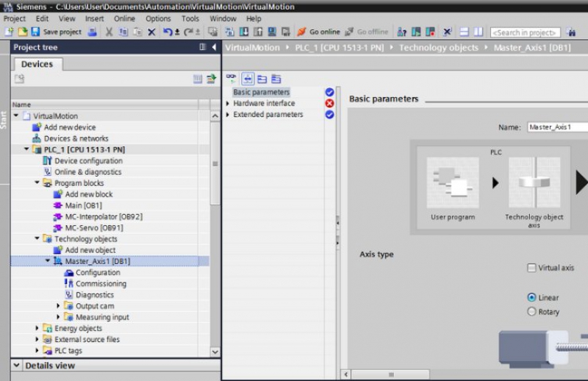
Task: Select the Linear axis type radio
Action: click(x=531, y=297)
